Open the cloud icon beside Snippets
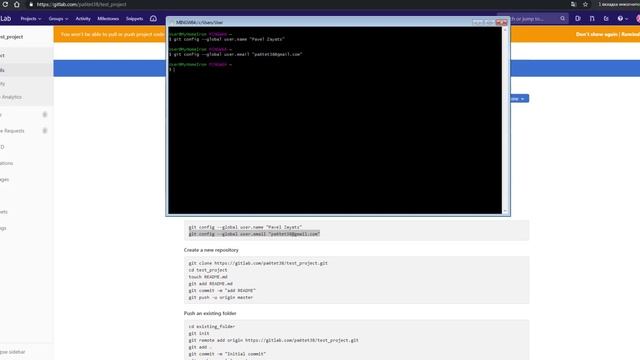 tap(153, 18)
